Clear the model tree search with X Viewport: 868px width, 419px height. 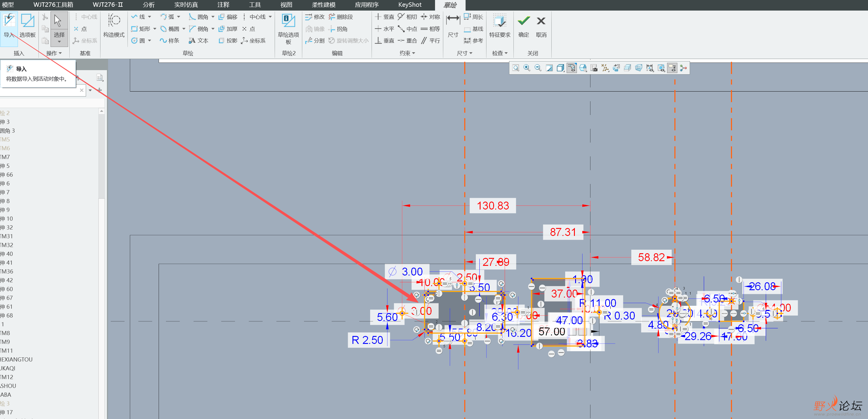(82, 90)
